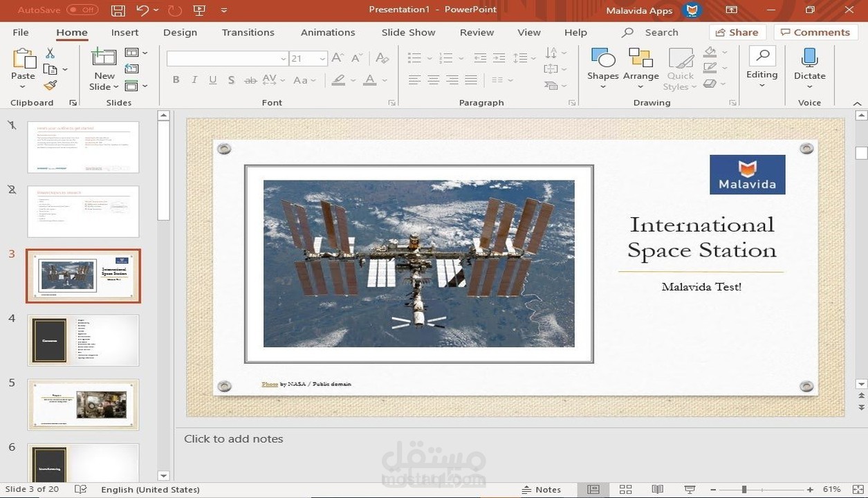Open the font size dropdown
868x498 pixels.
(322, 59)
